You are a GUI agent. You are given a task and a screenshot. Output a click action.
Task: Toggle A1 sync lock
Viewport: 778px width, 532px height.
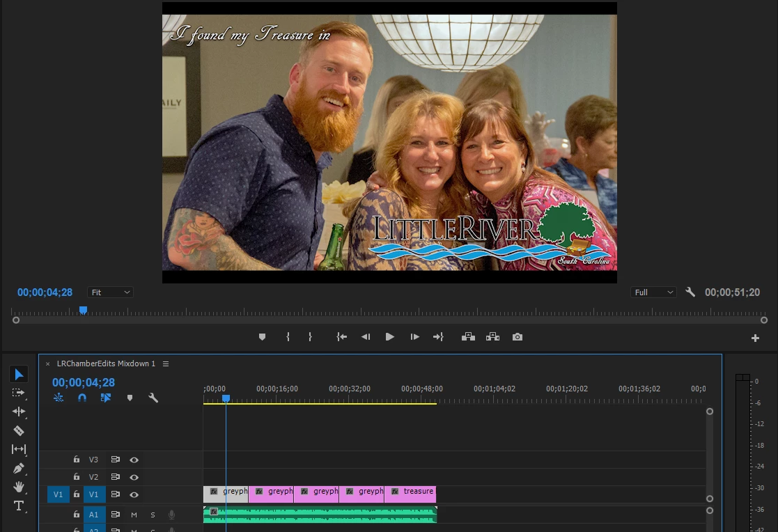pos(115,515)
